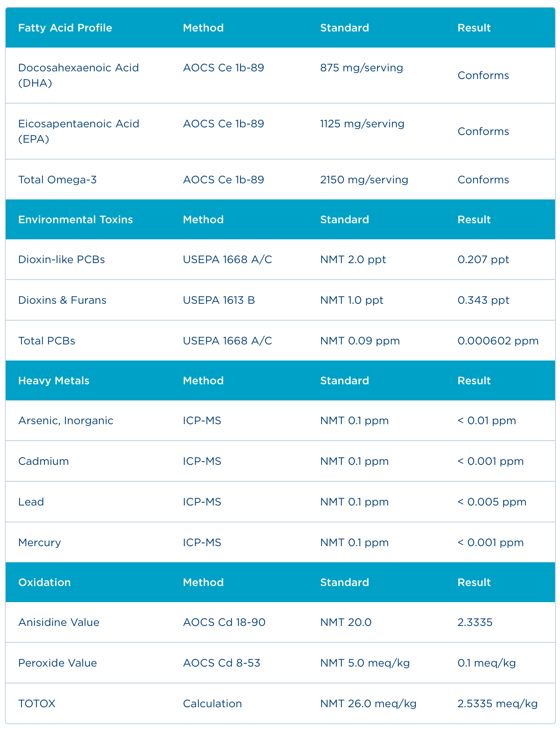Click the Oxidation section header

point(44,583)
